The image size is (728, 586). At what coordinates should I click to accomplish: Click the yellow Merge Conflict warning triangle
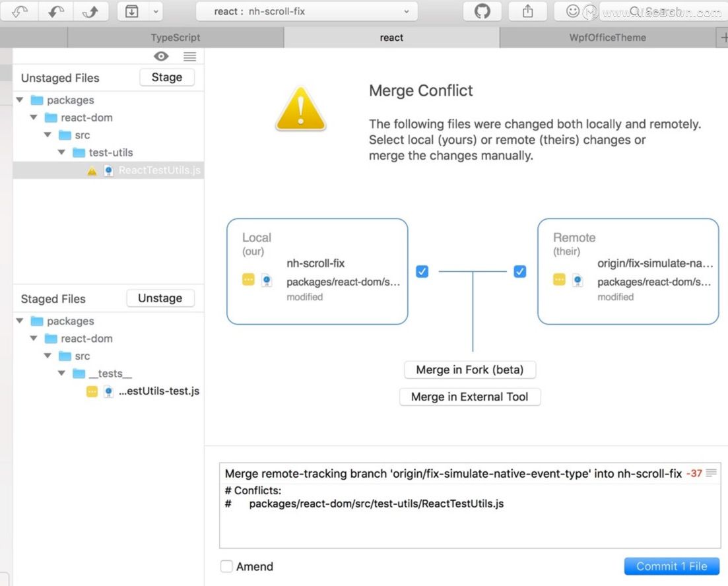pos(301,109)
